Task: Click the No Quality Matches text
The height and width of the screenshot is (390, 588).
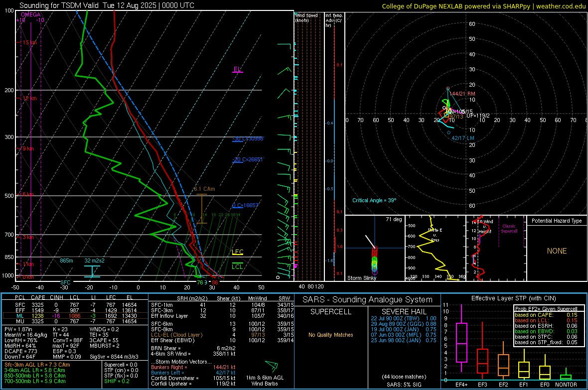Action: 331,335
